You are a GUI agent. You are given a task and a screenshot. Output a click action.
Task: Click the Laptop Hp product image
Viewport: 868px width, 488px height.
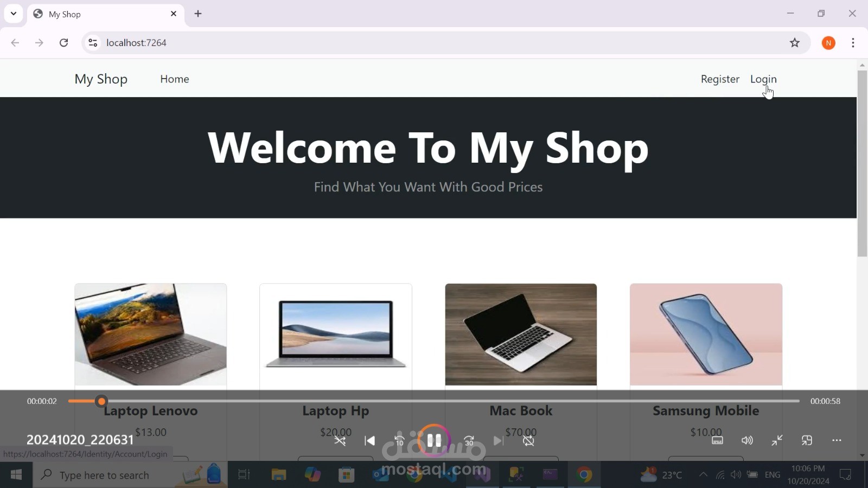pyautogui.click(x=336, y=335)
